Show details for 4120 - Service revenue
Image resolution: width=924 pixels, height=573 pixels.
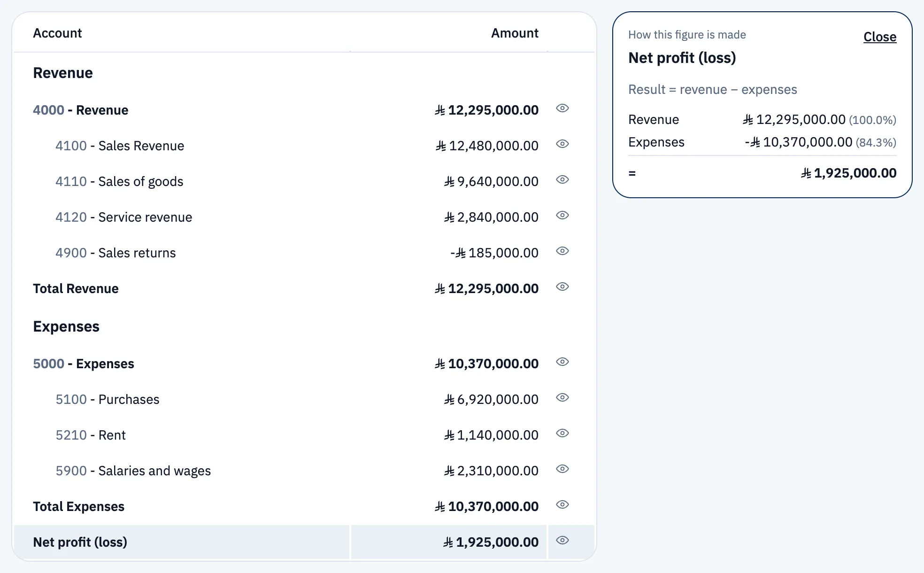tap(562, 216)
